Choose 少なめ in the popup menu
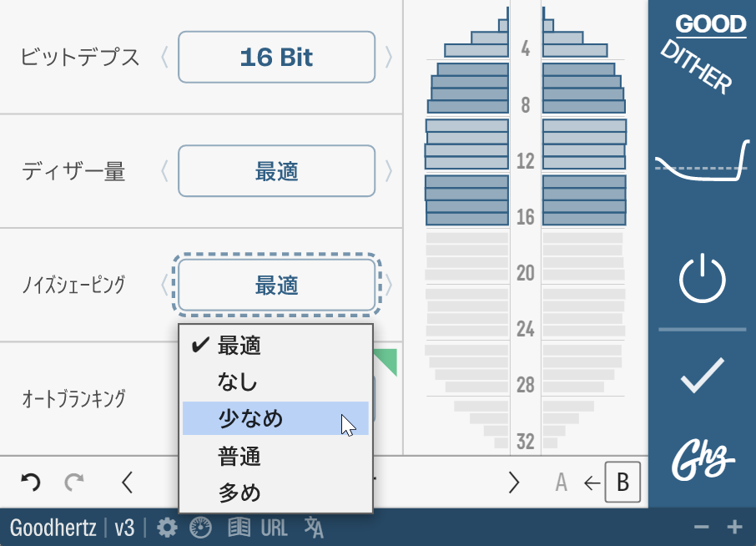This screenshot has height=546, width=756. [275, 418]
